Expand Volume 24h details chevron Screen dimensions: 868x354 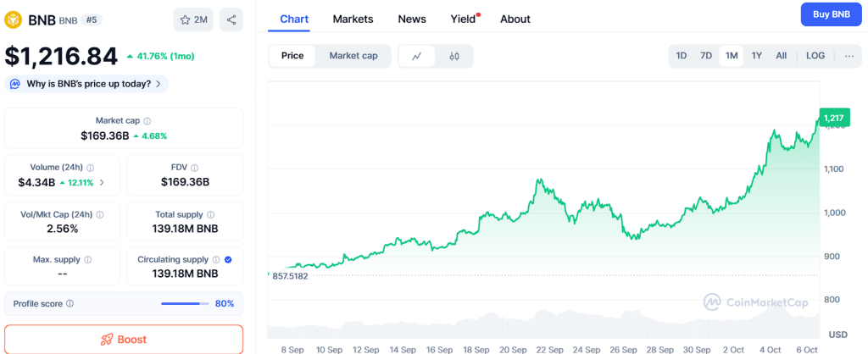pos(103,182)
